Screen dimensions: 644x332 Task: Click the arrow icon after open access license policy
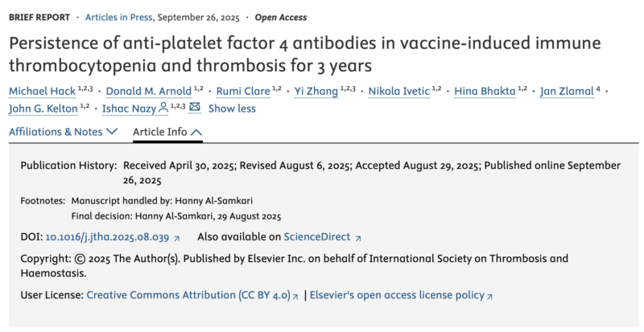tap(489, 296)
